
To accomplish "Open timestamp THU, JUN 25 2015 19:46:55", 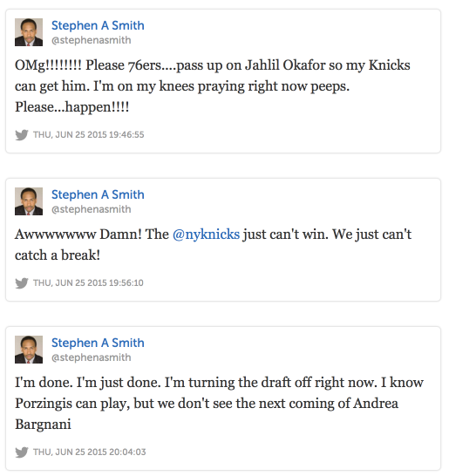I will pos(89,134).
